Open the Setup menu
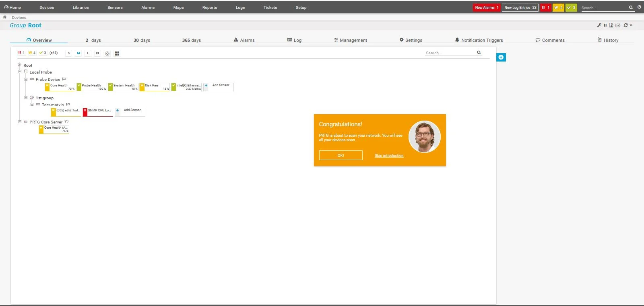Image resolution: width=644 pixels, height=306 pixels. [301, 8]
